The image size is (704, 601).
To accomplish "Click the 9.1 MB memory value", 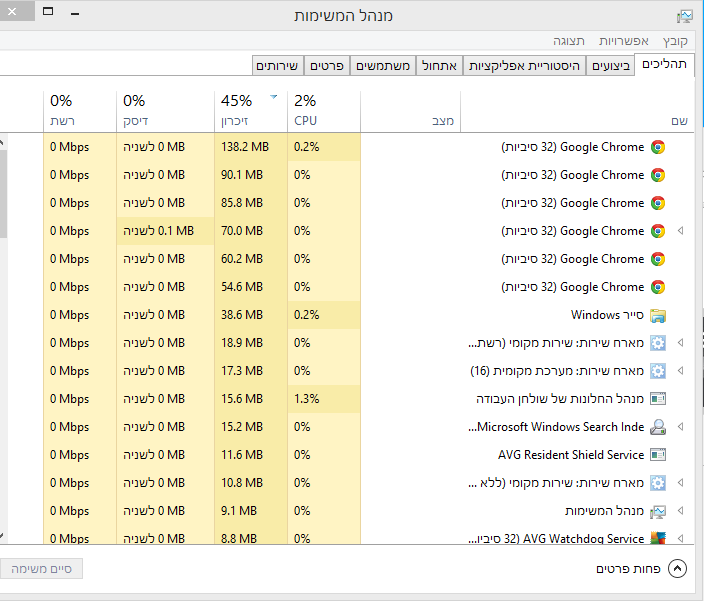I will click(239, 510).
